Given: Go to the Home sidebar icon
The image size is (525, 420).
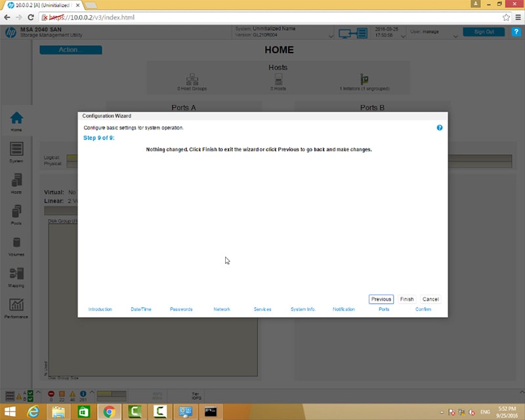Looking at the screenshot, I should point(16,121).
